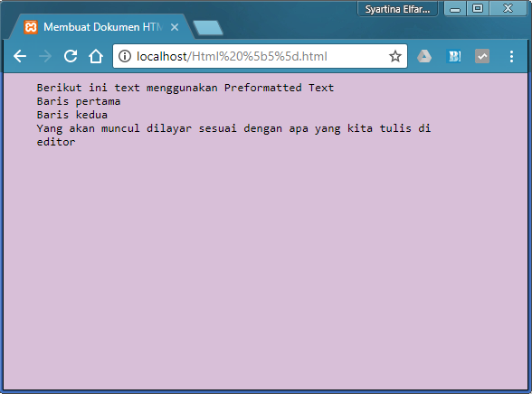Click the text 'Baris kedua'
The height and width of the screenshot is (394, 532).
[72, 115]
